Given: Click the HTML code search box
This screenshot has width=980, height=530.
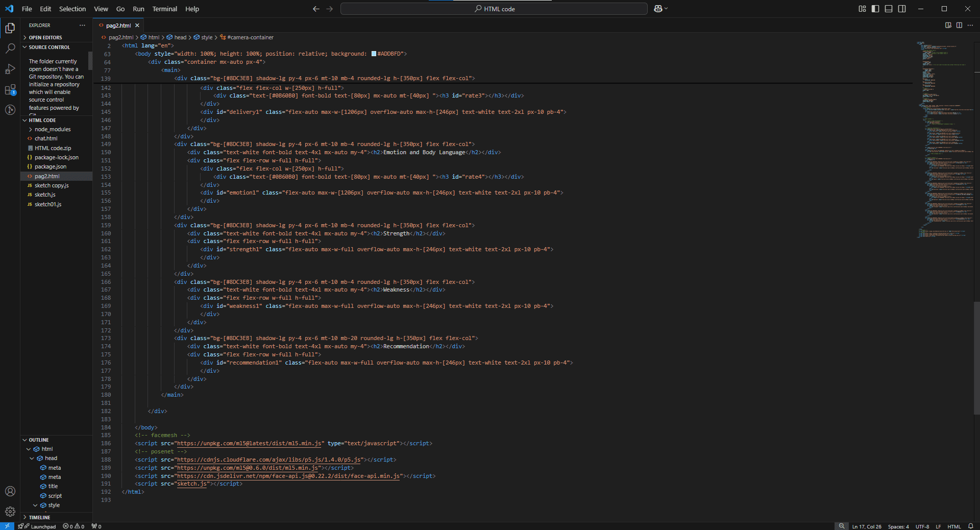Looking at the screenshot, I should tap(494, 9).
